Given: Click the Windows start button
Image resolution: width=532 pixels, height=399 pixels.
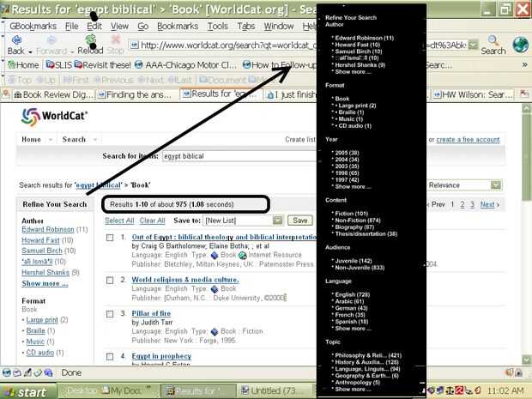Looking at the screenshot, I should (27, 392).
